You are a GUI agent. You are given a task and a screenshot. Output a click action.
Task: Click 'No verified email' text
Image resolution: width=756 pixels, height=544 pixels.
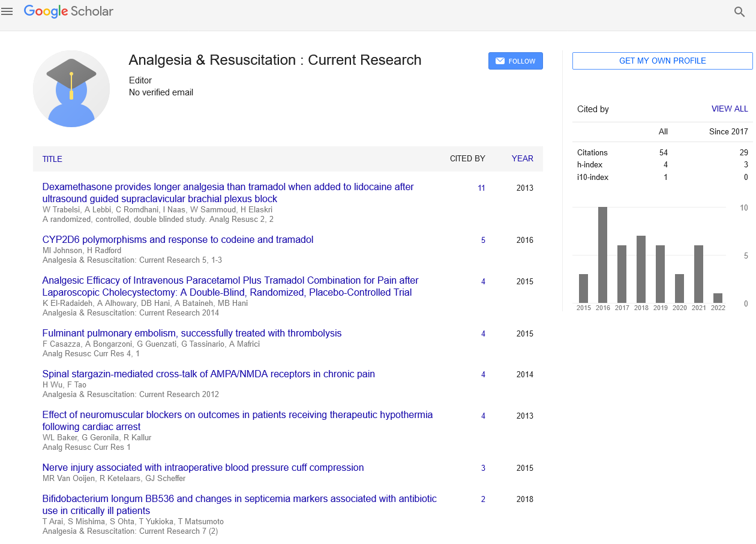pos(161,92)
